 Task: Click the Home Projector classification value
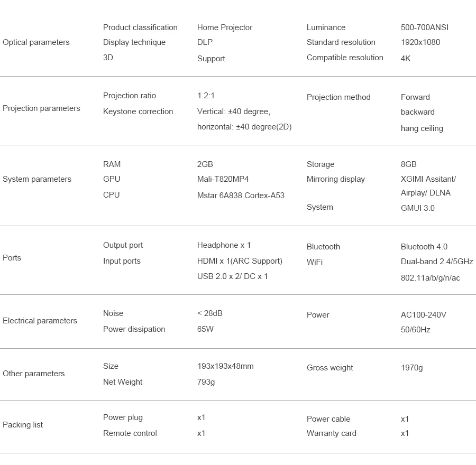225,27
